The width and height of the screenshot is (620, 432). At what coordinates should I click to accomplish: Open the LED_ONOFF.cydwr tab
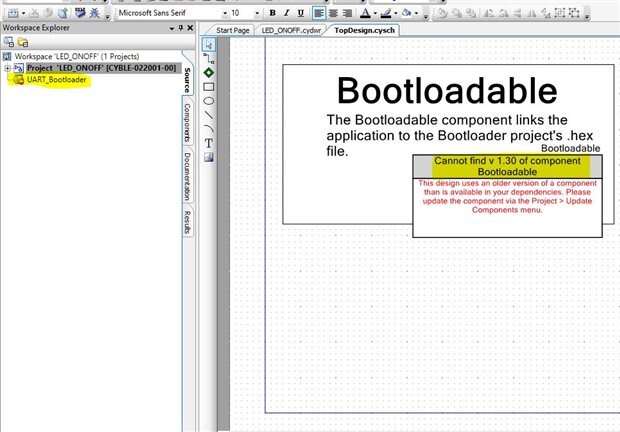[290, 31]
